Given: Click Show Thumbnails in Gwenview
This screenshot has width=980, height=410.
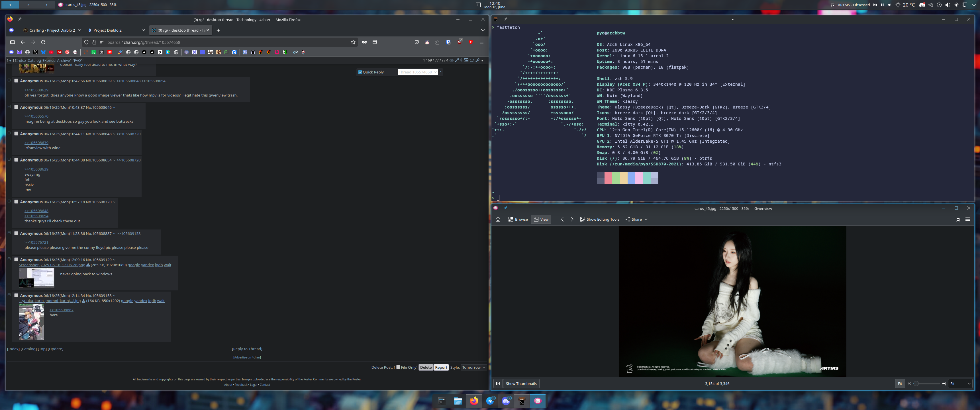Looking at the screenshot, I should [x=521, y=383].
